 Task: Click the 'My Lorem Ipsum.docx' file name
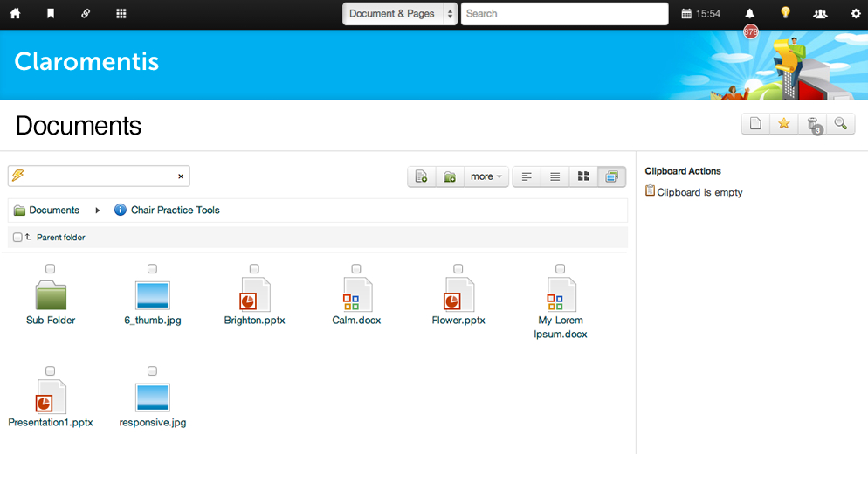coord(561,327)
